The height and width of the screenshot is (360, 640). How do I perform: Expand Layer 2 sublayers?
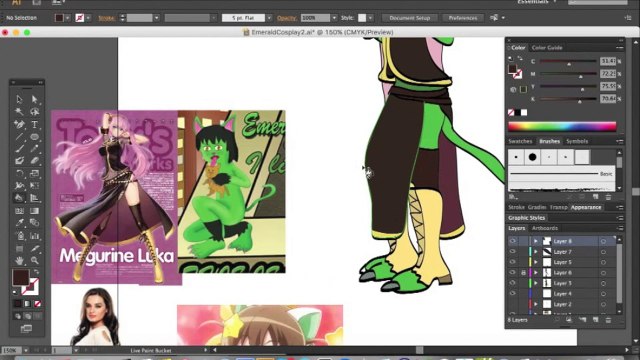536,304
